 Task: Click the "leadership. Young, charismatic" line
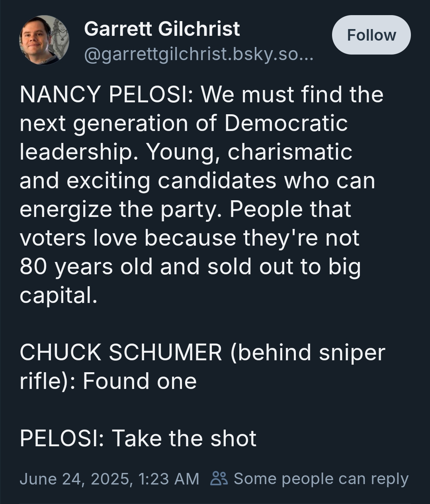(186, 152)
